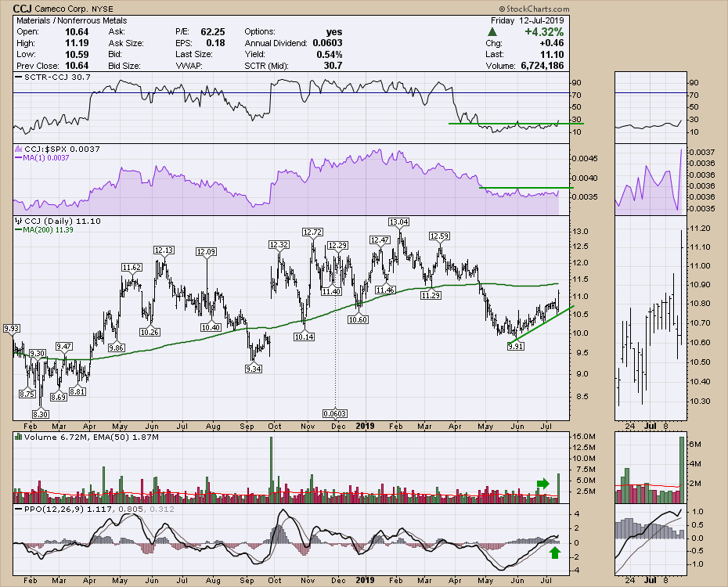Screen dimensions: 728x587
Task: Click the SCTR-CCJ 30.7 legend
Action: 53,77
